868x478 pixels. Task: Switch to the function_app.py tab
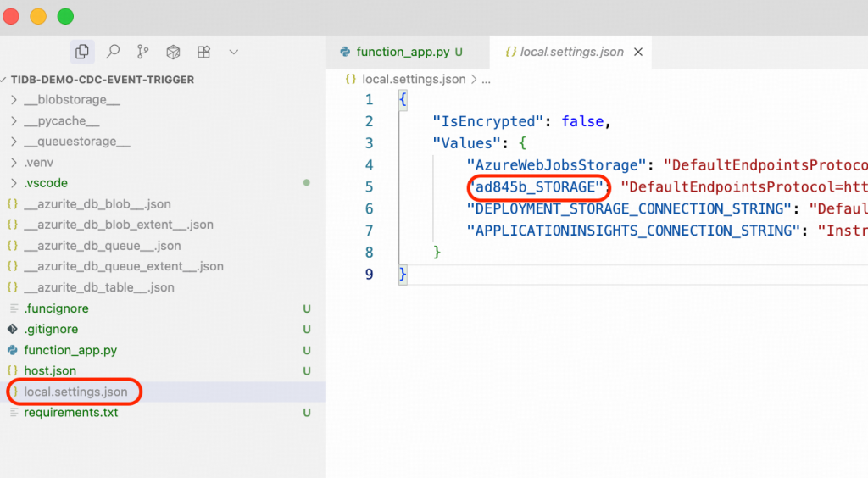(x=403, y=52)
